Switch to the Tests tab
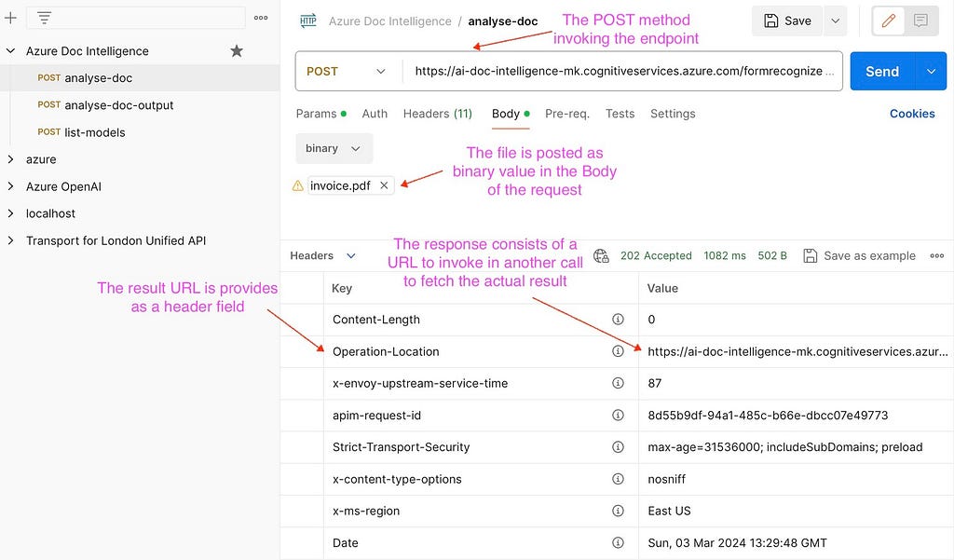Screen dimensions: 954x560 coord(620,114)
